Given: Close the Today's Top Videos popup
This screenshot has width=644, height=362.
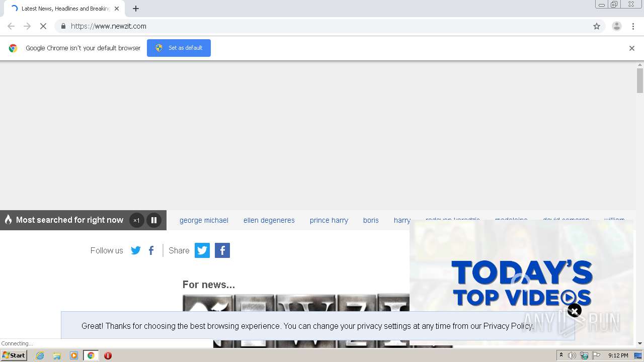Looking at the screenshot, I should point(574,311).
